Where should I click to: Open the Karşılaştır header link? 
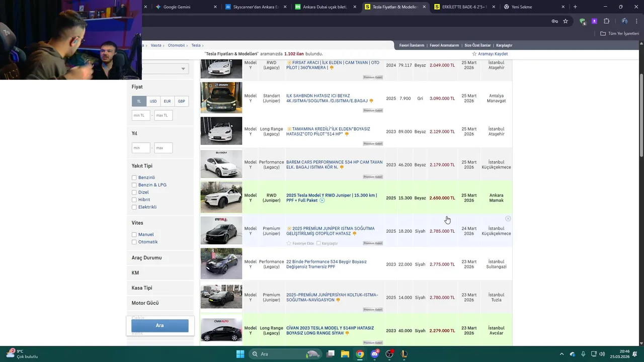504,45
